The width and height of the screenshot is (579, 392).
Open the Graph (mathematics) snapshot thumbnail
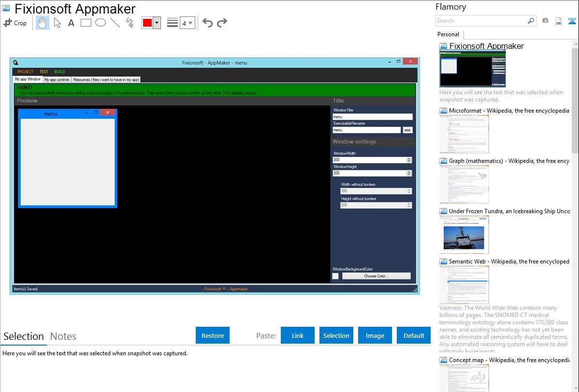464,184
